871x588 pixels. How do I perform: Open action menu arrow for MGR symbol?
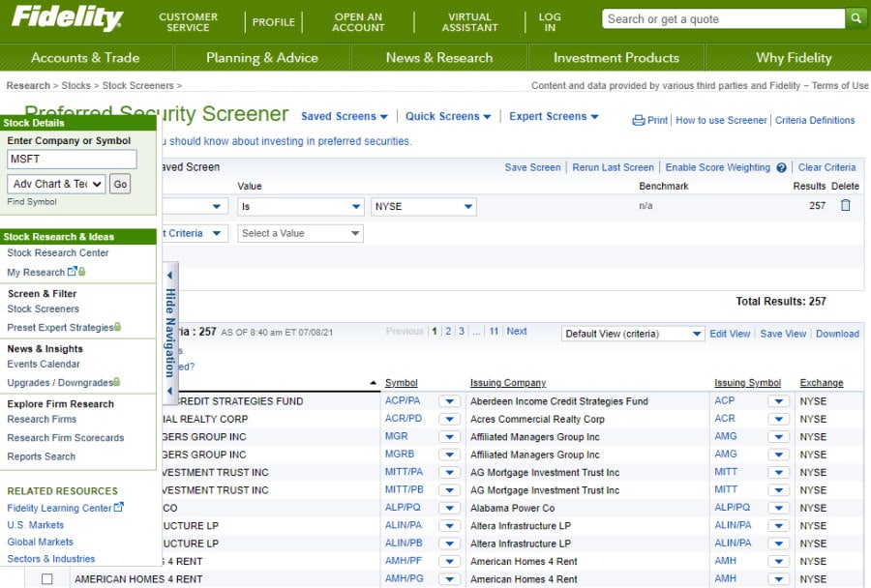[x=449, y=436]
